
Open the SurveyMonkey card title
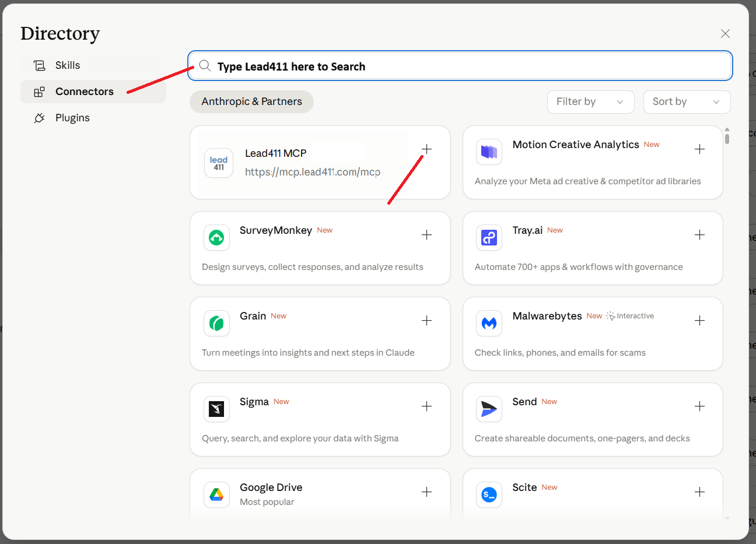pyautogui.click(x=276, y=230)
